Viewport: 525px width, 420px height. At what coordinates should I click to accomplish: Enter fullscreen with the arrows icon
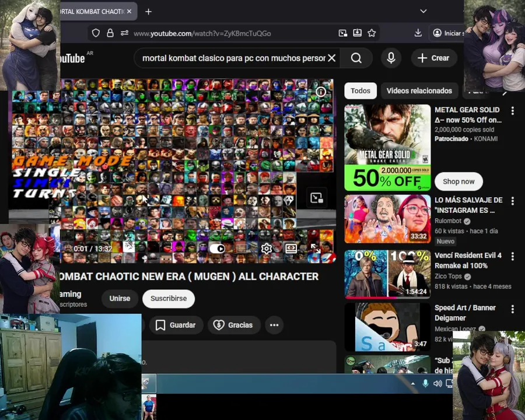[x=316, y=249]
